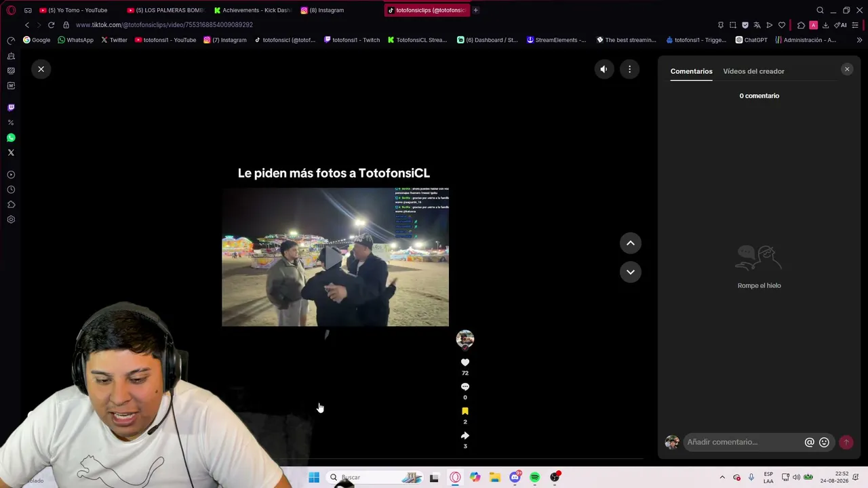
Task: Switch to the Comentarios tab
Action: 691,71
